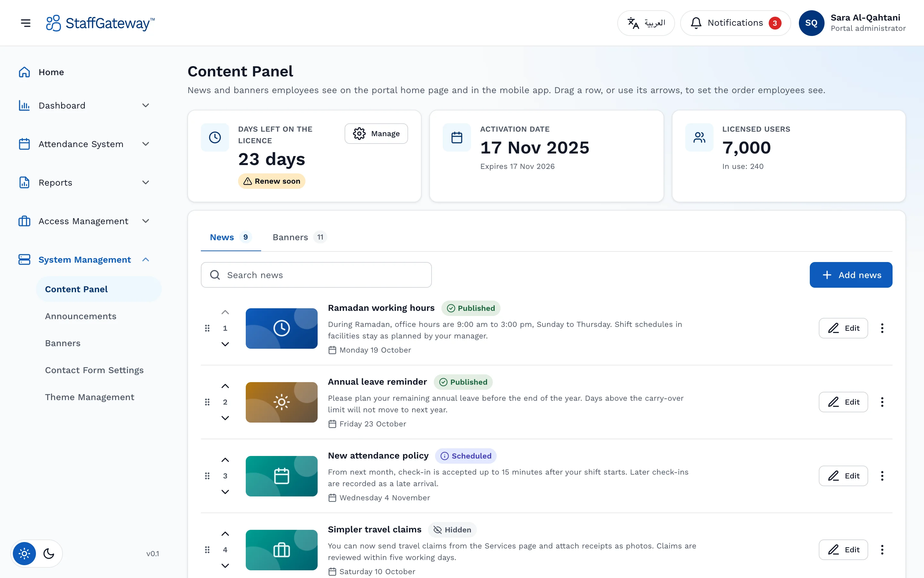Open Announcements in sidebar
The image size is (924, 578).
98,316
